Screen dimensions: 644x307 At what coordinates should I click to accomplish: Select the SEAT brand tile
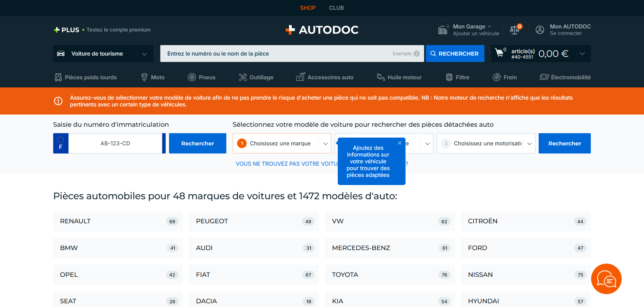pos(118,300)
